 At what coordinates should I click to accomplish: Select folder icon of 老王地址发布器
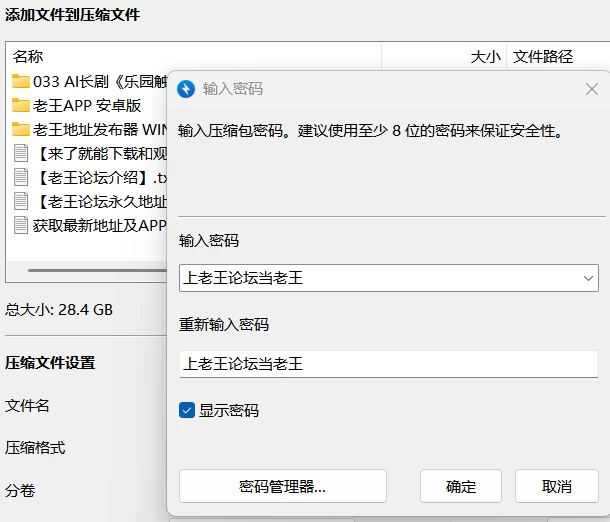point(21,130)
